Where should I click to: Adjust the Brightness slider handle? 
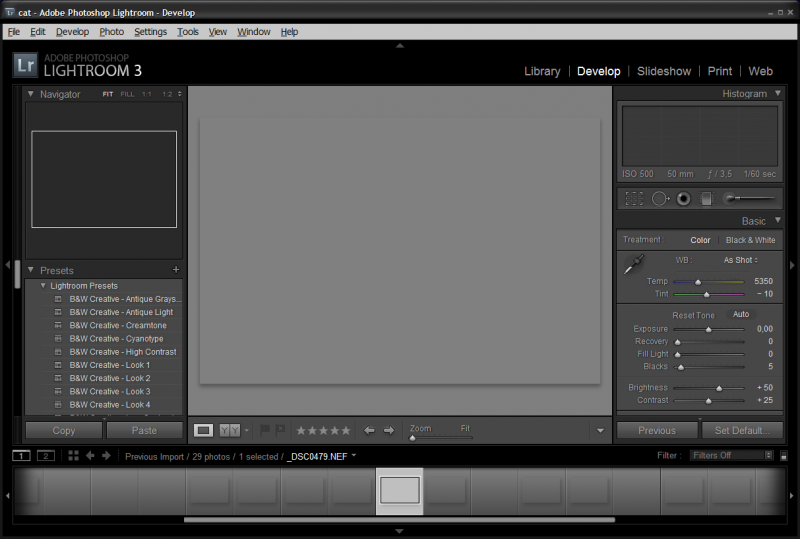[719, 388]
